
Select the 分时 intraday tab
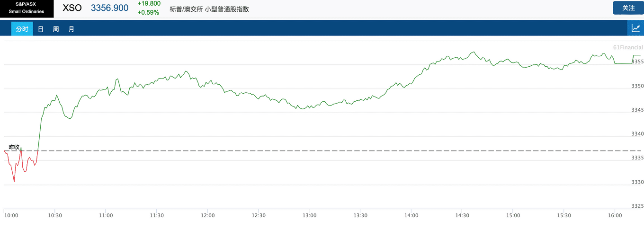point(22,29)
